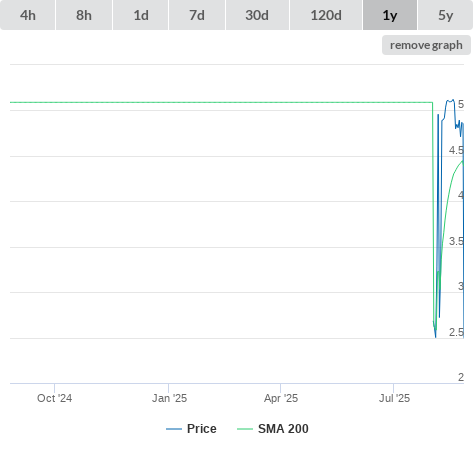Click the active 1y range tab

(x=390, y=15)
